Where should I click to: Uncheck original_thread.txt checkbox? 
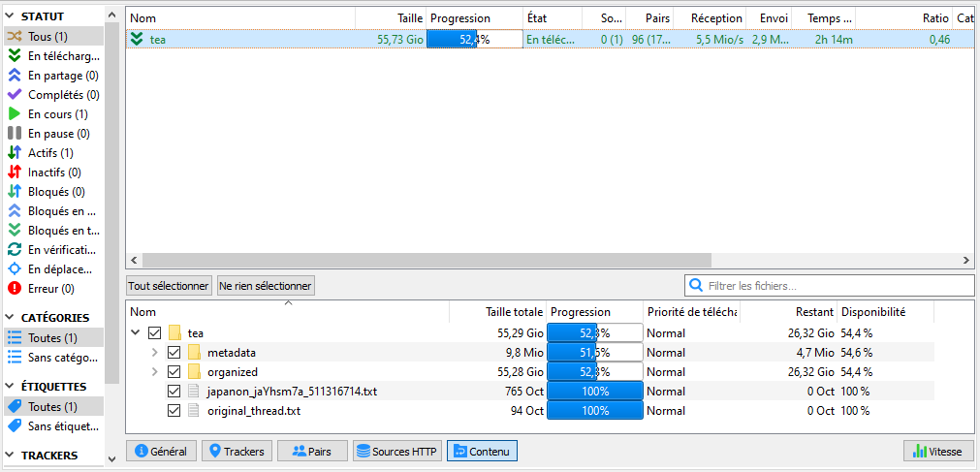[x=174, y=411]
